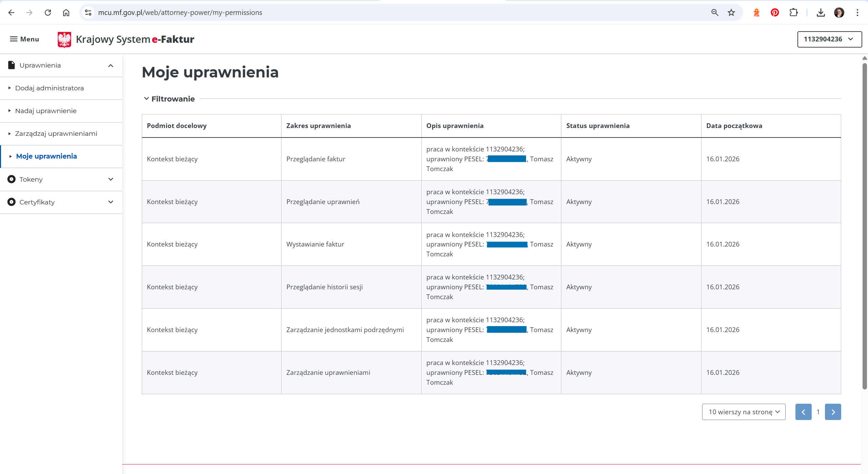The height and width of the screenshot is (474, 868).
Task: Open the Chrome profile avatar
Action: 839,13
